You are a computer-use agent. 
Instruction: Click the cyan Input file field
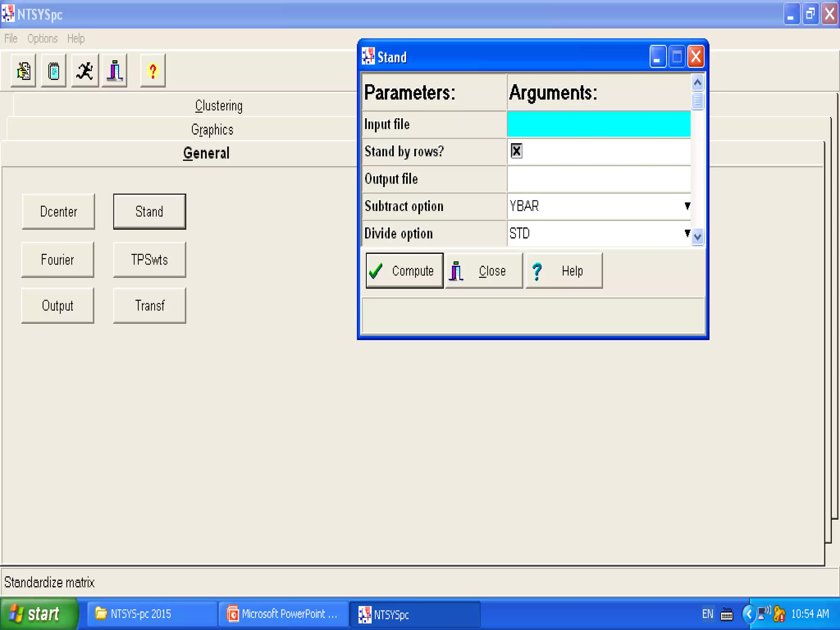598,124
